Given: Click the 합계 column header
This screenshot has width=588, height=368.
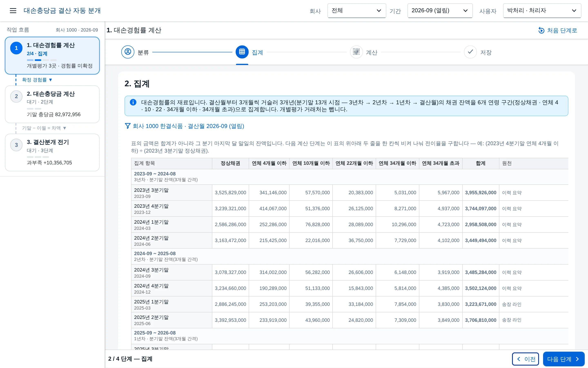Looking at the screenshot, I should [481, 163].
